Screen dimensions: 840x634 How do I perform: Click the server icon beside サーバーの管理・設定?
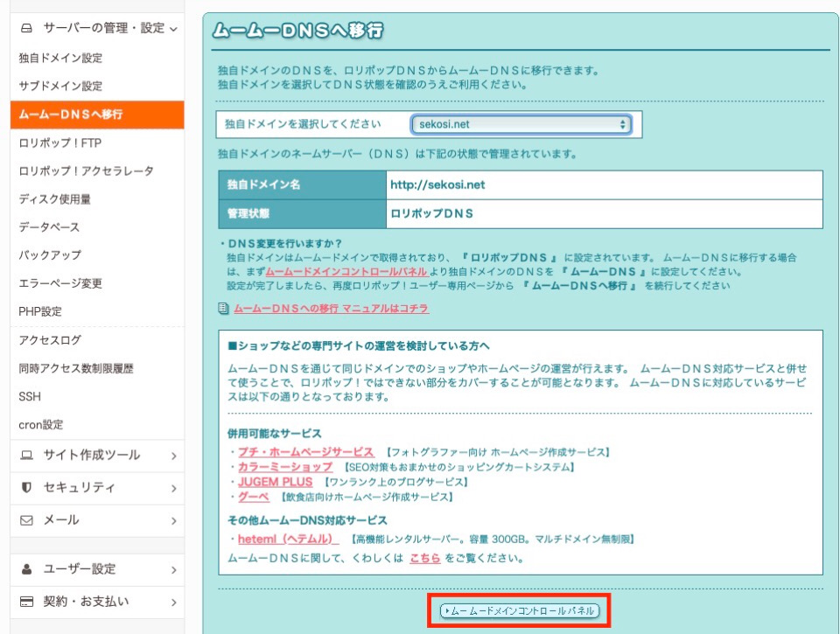point(26,28)
